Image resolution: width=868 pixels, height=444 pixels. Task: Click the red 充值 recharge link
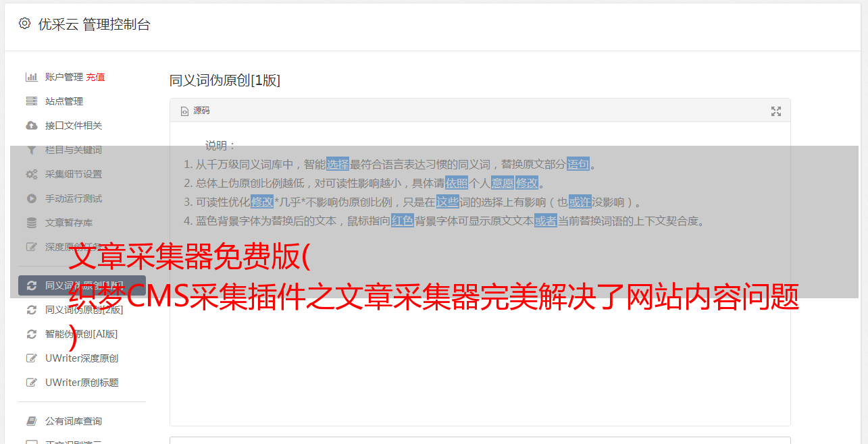95,77
